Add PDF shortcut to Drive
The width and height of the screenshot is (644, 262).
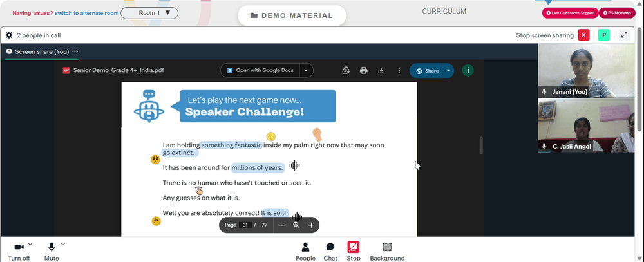pyautogui.click(x=346, y=71)
